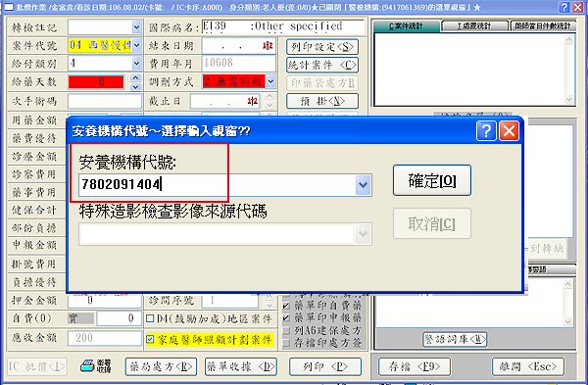The width and height of the screenshot is (588, 385).
Task: Click the red 給藥天數 field
Action: pyautogui.click(x=96, y=81)
